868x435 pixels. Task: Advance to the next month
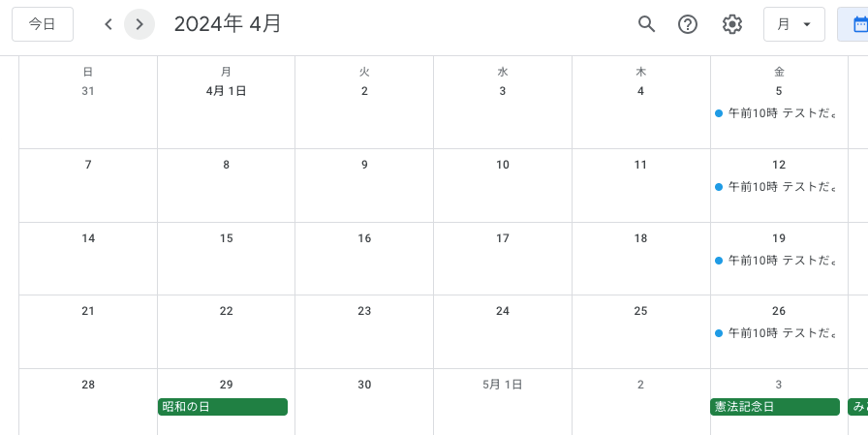[x=139, y=24]
